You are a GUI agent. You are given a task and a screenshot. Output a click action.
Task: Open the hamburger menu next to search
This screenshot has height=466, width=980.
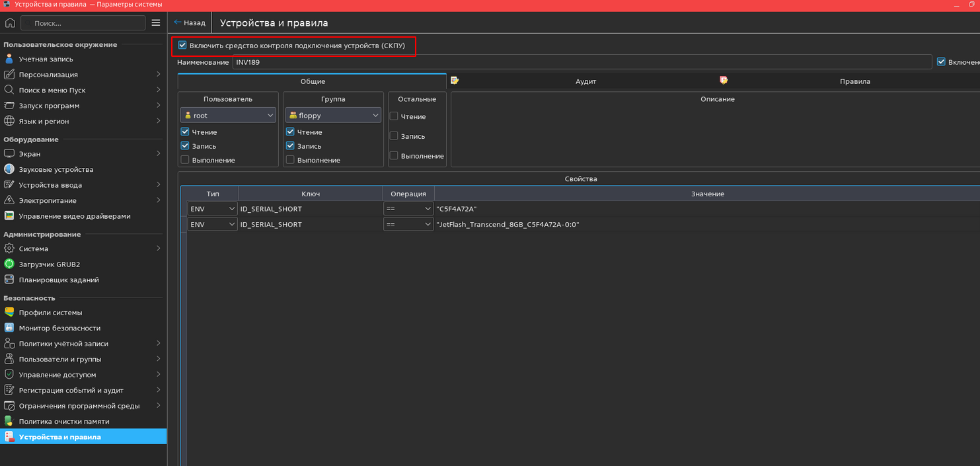click(156, 23)
